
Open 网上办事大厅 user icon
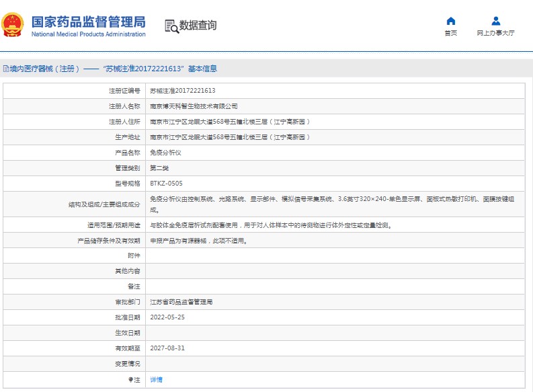[x=496, y=21]
